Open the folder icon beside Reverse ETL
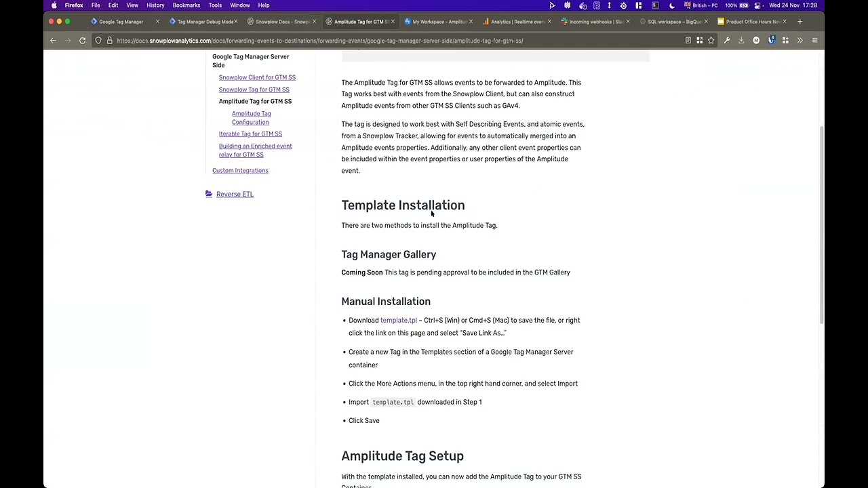Image resolution: width=868 pixels, height=488 pixels. coord(209,194)
